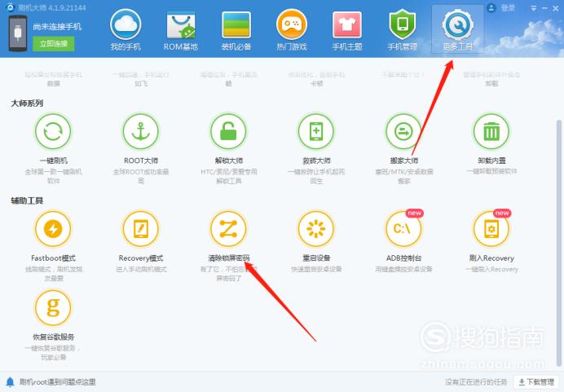Image resolution: width=564 pixels, height=392 pixels.
Task: Open 手机主题 shirt icon
Action: (347, 24)
